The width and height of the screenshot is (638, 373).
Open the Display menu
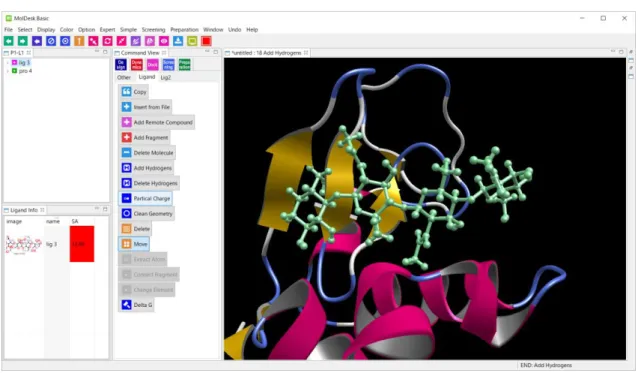point(46,30)
